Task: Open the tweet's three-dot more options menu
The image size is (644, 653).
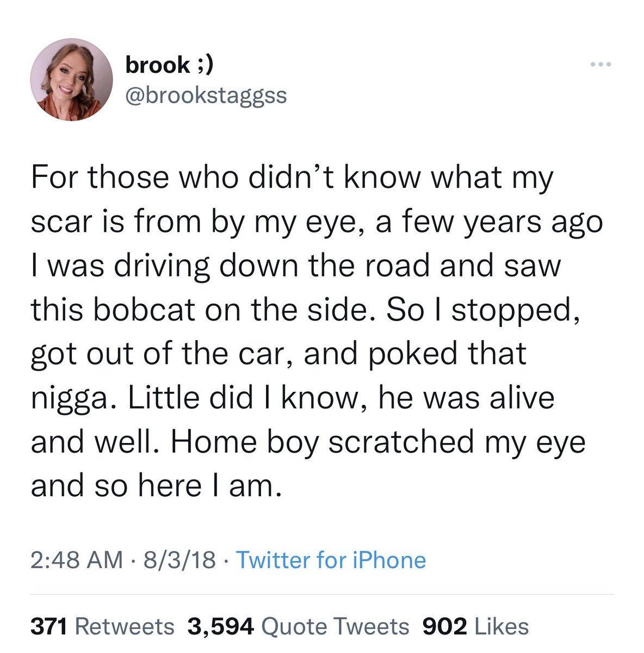Action: pyautogui.click(x=601, y=65)
